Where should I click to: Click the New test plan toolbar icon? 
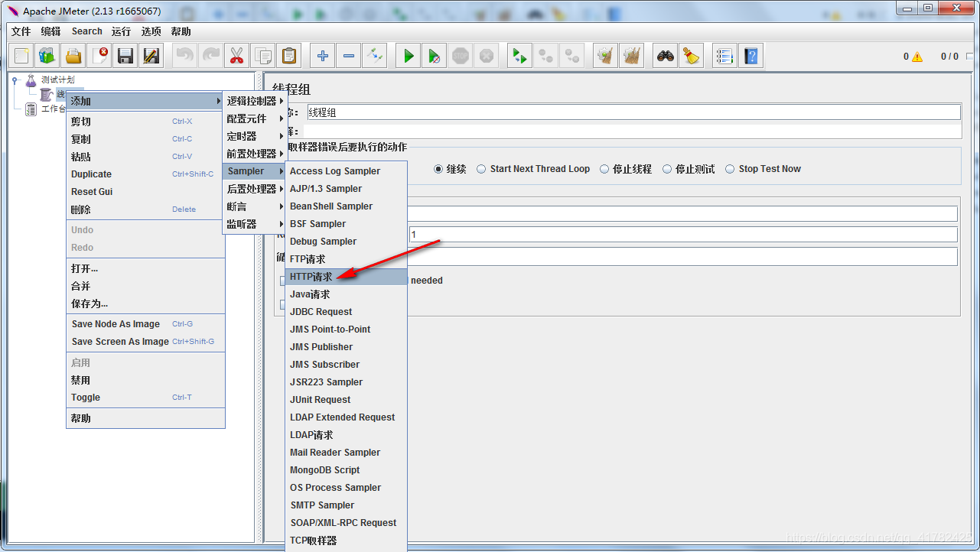tap(21, 56)
